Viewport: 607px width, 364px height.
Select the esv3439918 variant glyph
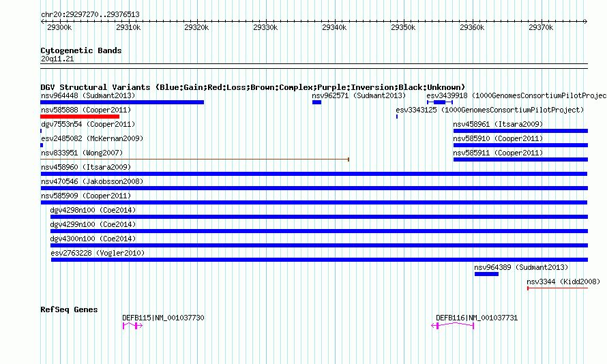click(440, 102)
